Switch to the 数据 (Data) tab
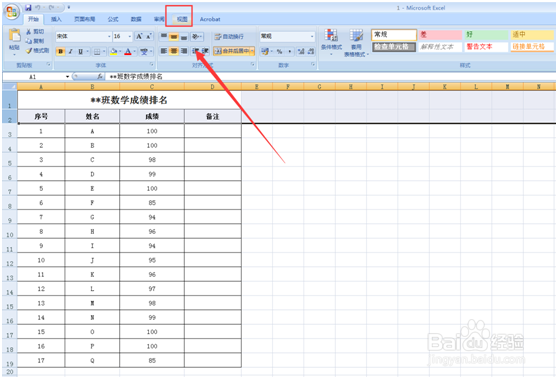 pos(136,19)
